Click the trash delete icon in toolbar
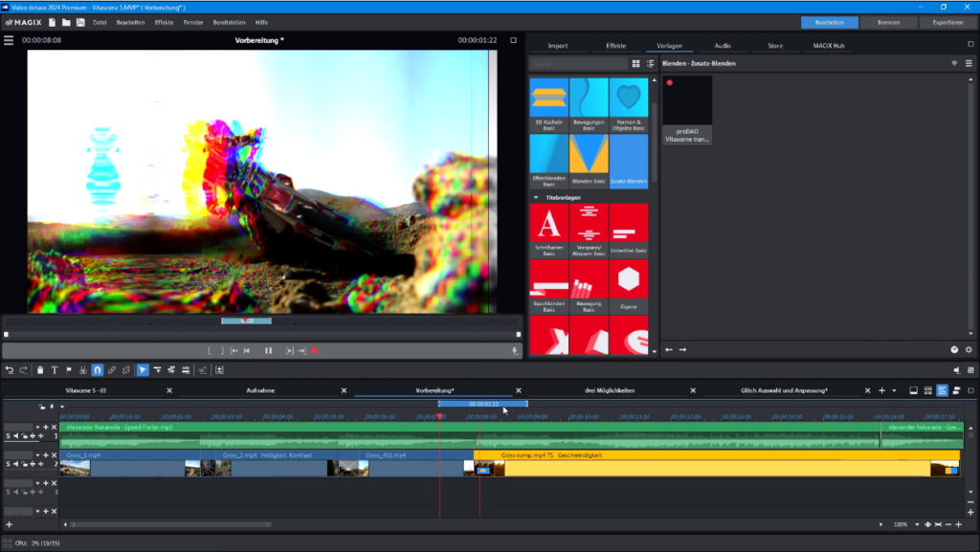 click(x=40, y=369)
